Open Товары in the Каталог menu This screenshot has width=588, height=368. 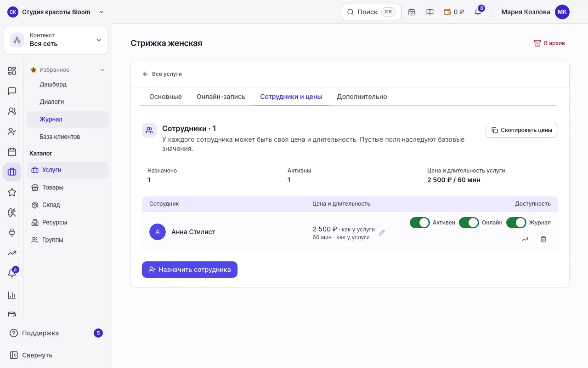68,188
